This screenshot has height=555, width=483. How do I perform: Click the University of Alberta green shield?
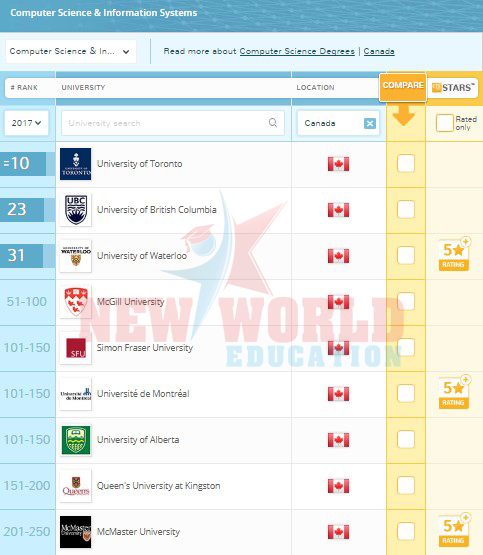pos(75,440)
